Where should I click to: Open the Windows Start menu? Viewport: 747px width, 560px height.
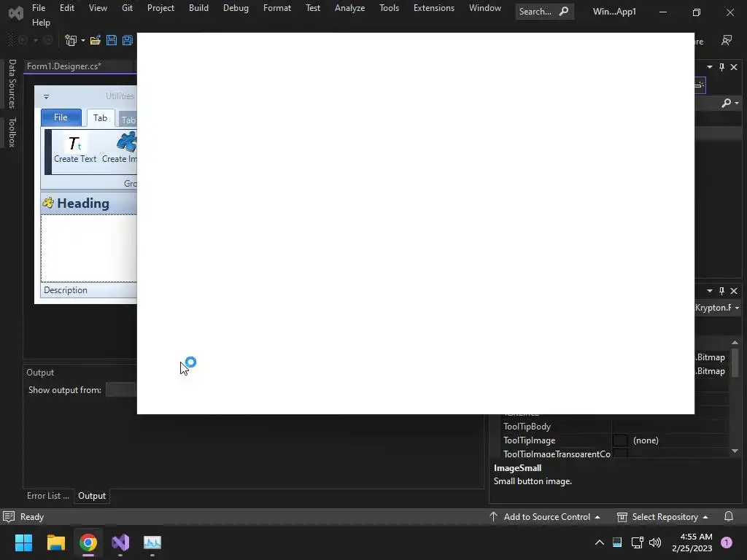click(x=23, y=542)
